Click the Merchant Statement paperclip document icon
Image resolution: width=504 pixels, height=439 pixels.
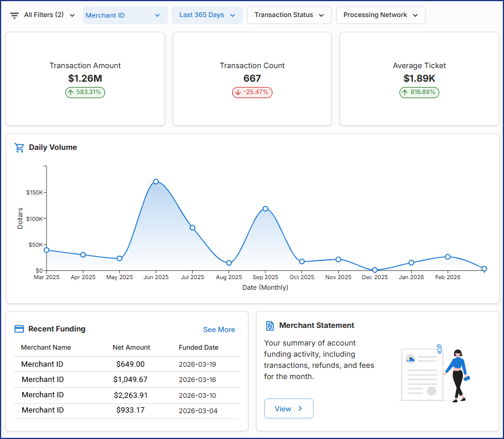pos(270,326)
